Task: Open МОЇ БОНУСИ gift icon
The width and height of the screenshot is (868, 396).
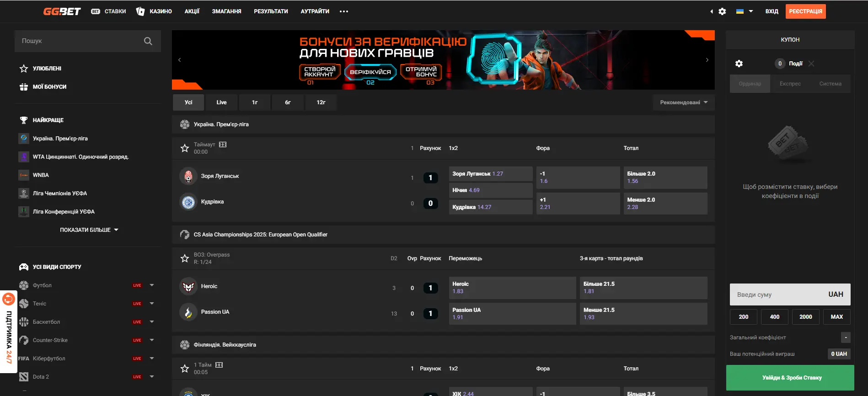Action: 24,87
